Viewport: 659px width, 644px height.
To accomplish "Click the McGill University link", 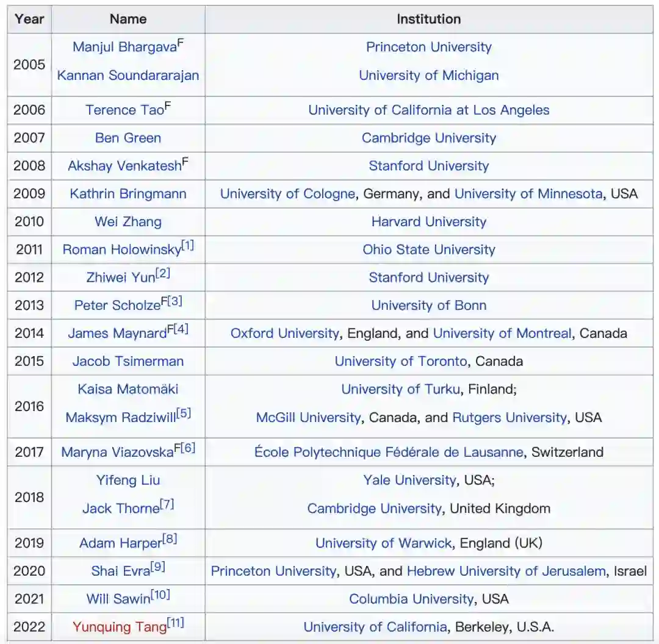I will click(309, 418).
